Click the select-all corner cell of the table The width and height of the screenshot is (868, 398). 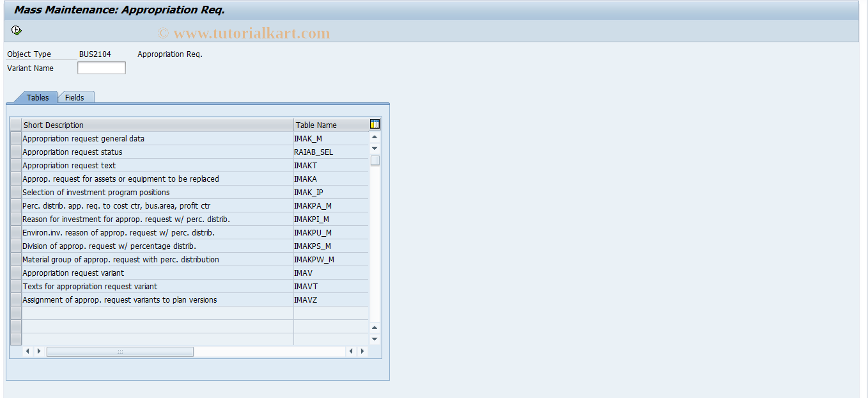coord(16,125)
